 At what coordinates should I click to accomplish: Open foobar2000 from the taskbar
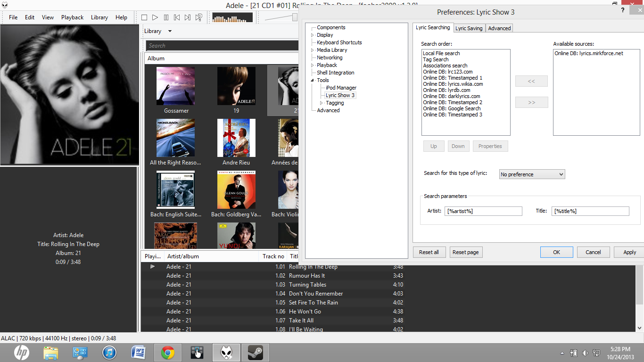point(226,352)
